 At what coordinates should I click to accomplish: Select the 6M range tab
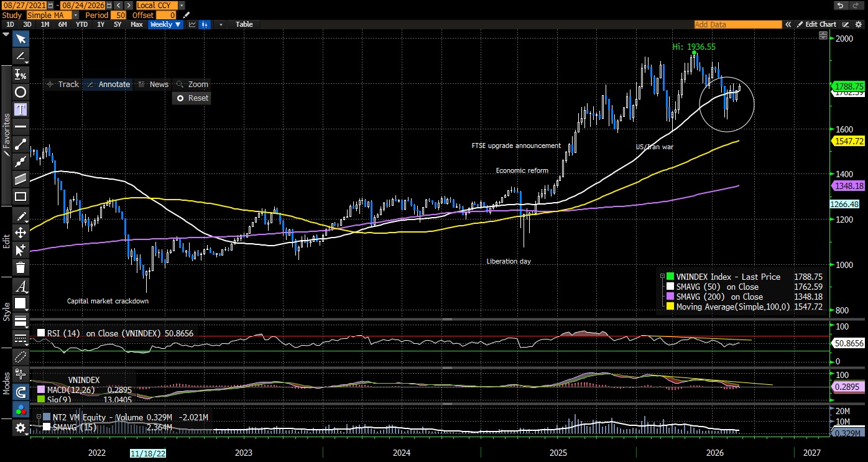click(63, 24)
